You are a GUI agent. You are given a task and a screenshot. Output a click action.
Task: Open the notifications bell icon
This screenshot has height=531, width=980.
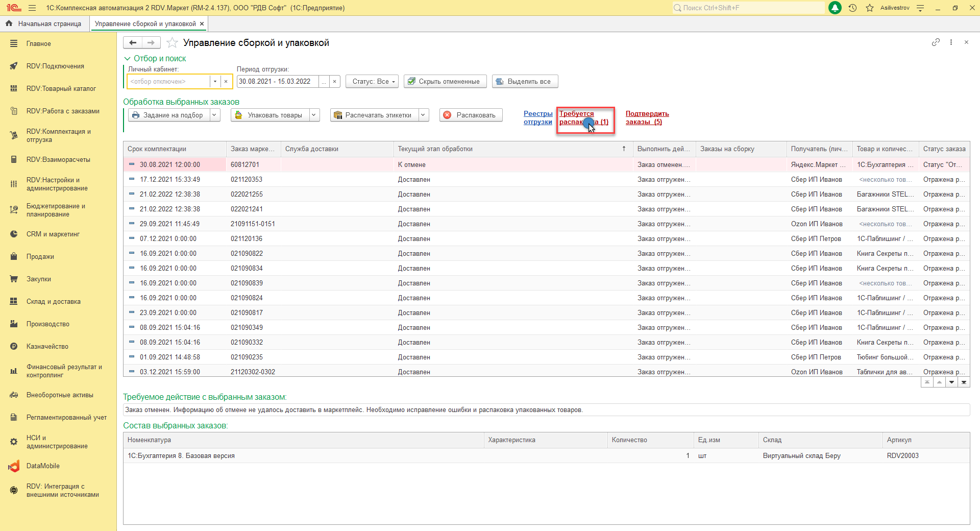pos(835,8)
